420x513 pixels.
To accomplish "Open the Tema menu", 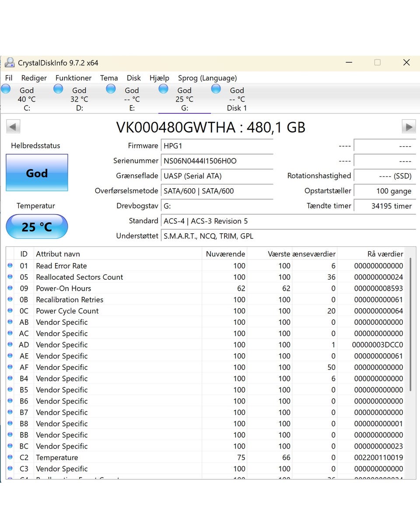I will click(109, 78).
